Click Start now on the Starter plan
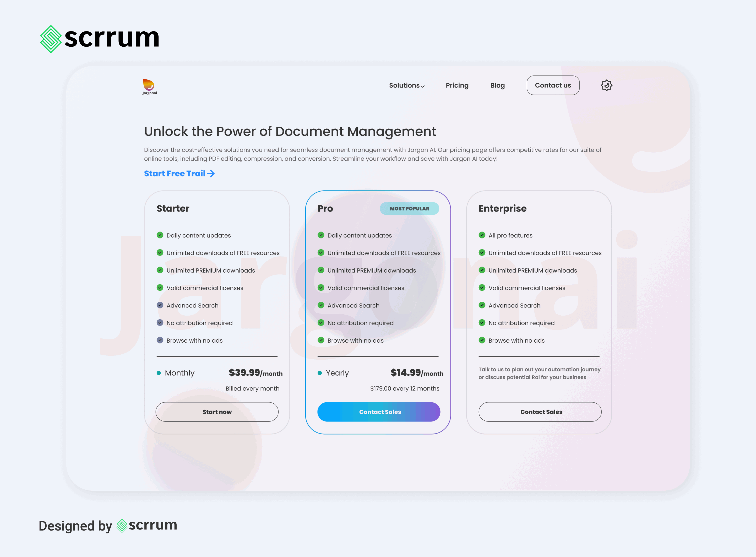 (x=217, y=412)
